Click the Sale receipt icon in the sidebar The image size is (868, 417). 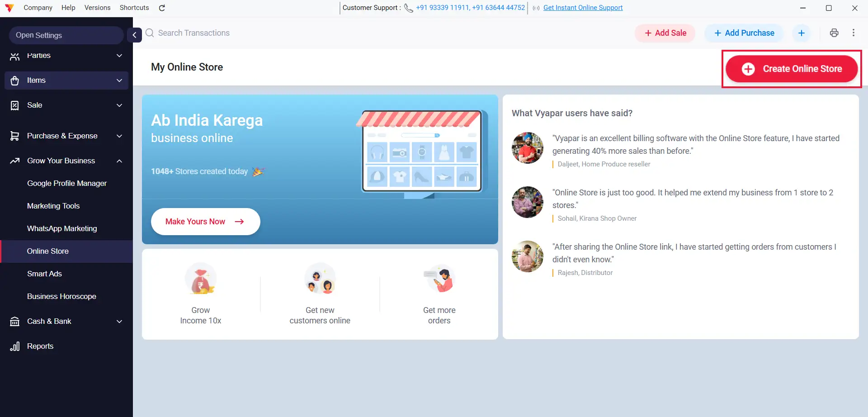tap(15, 105)
